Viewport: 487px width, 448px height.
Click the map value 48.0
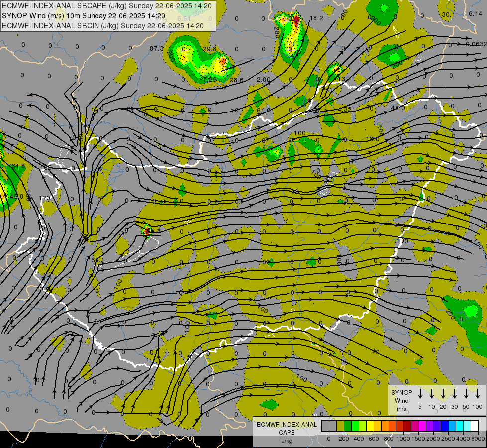click(x=398, y=108)
